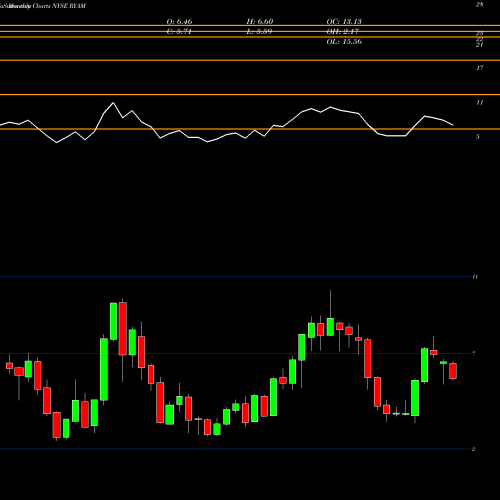Click the '17' indicator axis label
The width and height of the screenshot is (500, 500).
click(479, 68)
